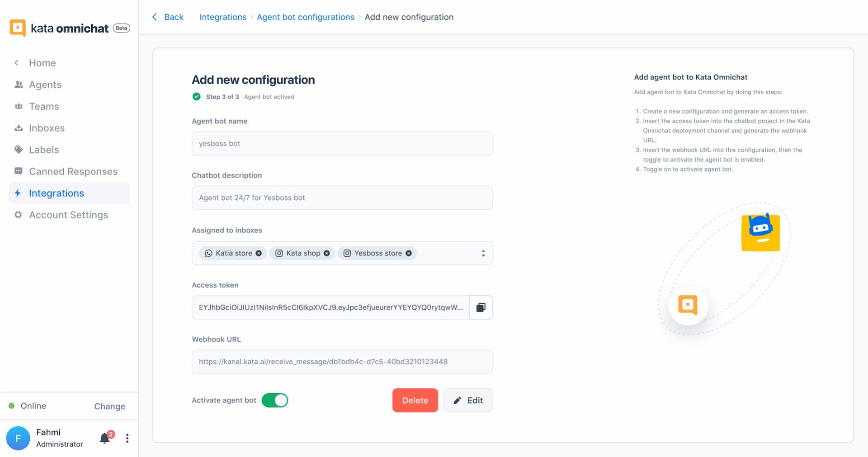Open the Integrations breadcrumb link
868x457 pixels.
[223, 17]
